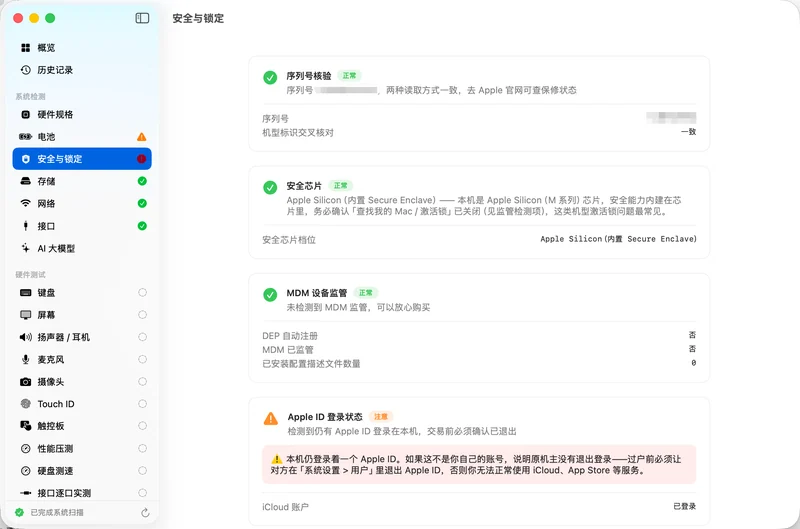Click the green check icon of 序列号核验
The width and height of the screenshot is (800, 529).
pos(270,78)
